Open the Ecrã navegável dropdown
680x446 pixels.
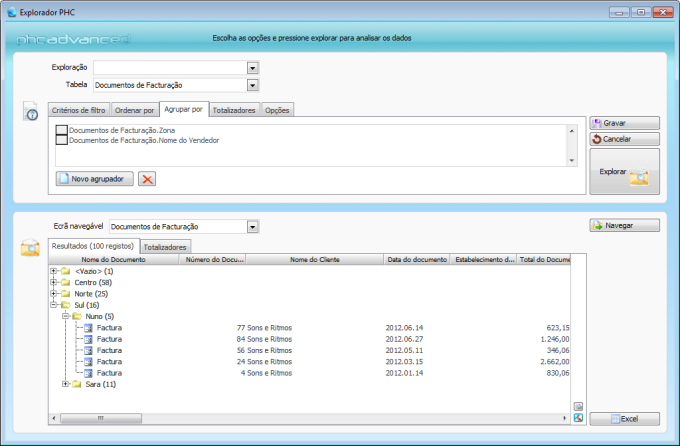coord(253,227)
